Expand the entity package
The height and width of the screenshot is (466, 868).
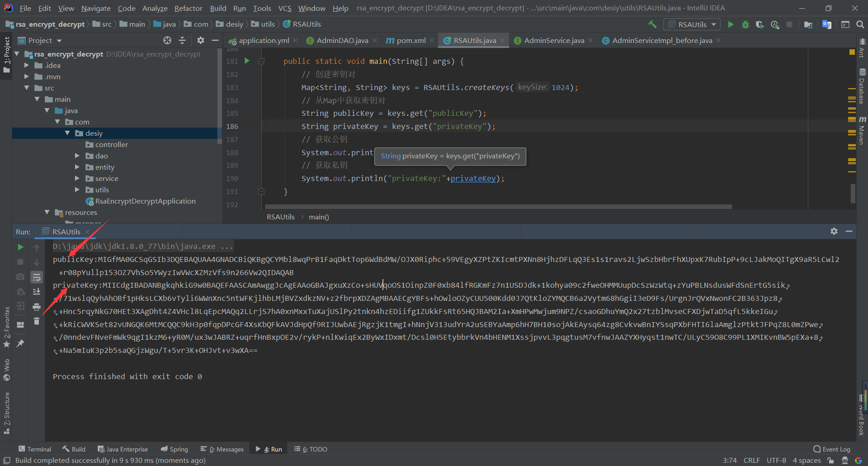click(77, 167)
